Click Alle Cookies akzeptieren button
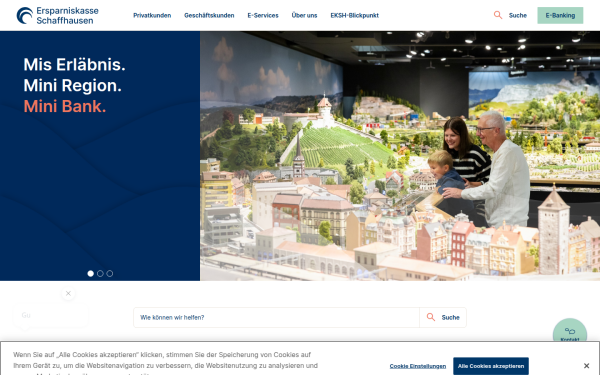This screenshot has width=600, height=375. pyautogui.click(x=491, y=366)
